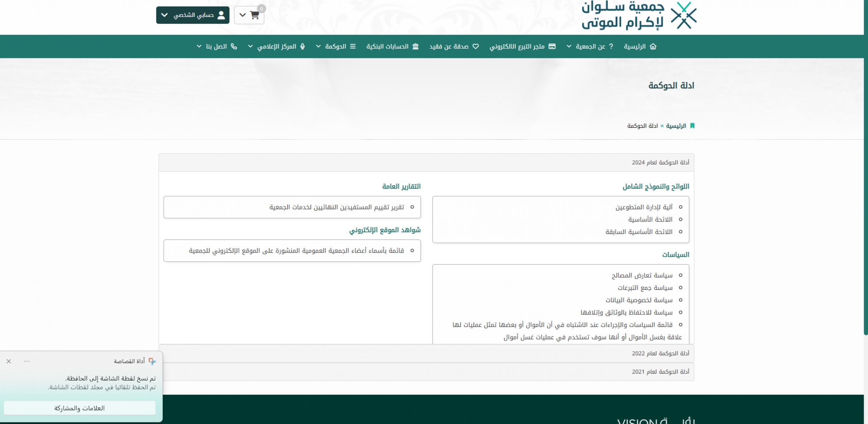868x424 pixels.
Task: Click the credit card icon for متجر التبرع
Action: click(x=552, y=46)
